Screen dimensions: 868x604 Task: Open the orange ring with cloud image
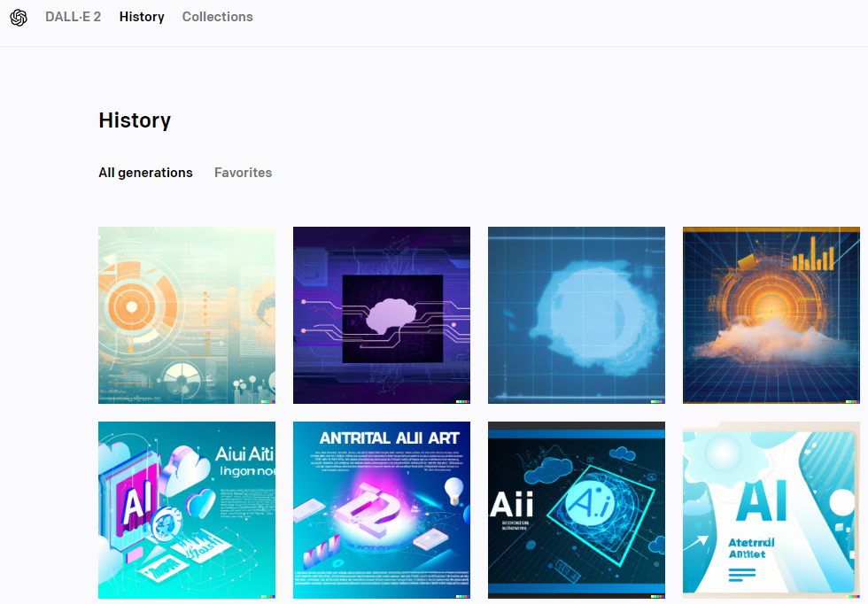(x=771, y=315)
